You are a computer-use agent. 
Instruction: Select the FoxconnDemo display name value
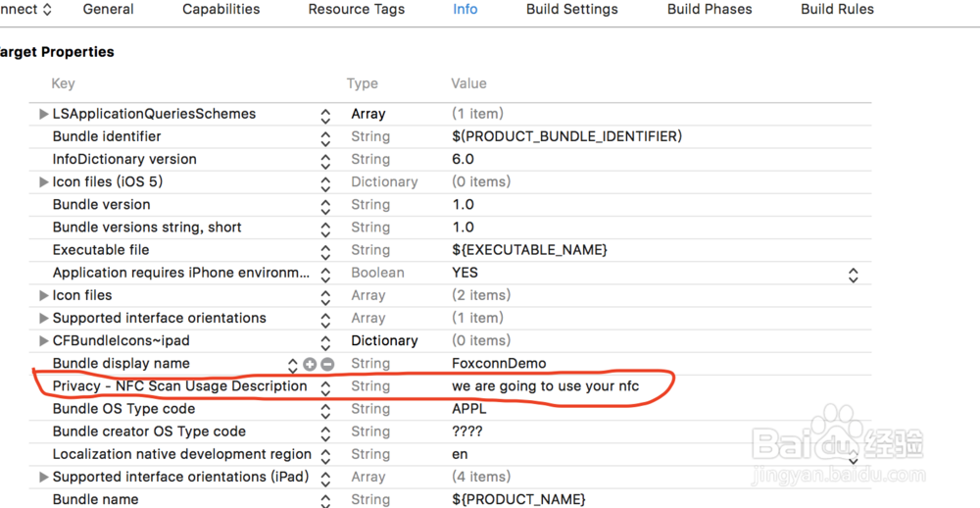[x=499, y=364]
